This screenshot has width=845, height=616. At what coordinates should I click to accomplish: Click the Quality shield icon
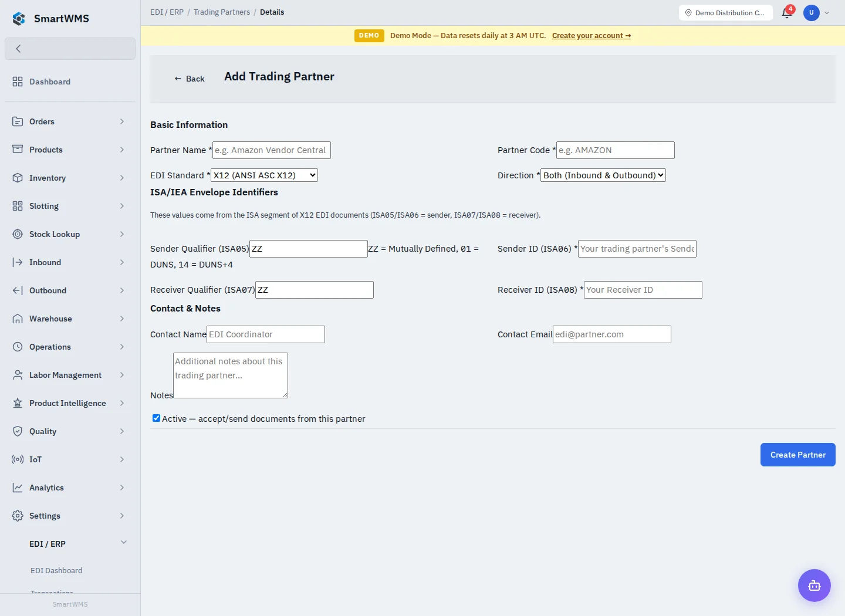(18, 431)
